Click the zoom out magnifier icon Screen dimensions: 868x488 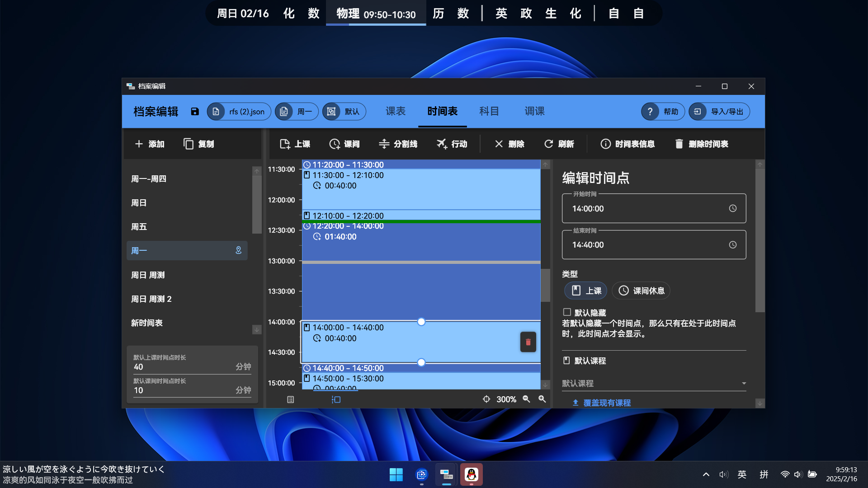pyautogui.click(x=526, y=399)
